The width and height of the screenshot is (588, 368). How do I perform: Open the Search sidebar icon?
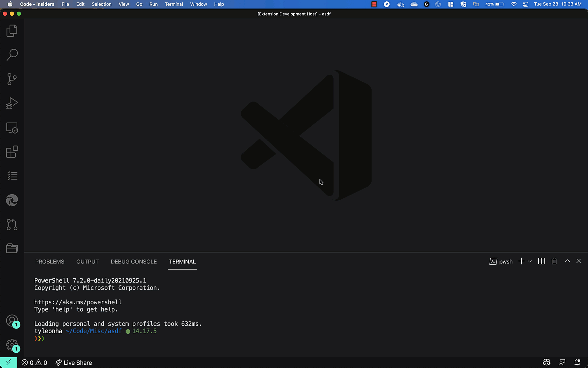point(12,55)
